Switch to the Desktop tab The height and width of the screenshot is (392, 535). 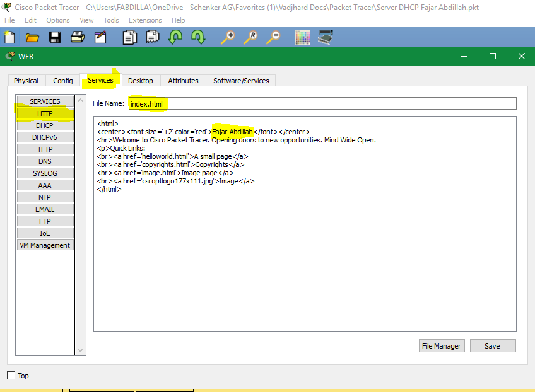[x=141, y=81]
